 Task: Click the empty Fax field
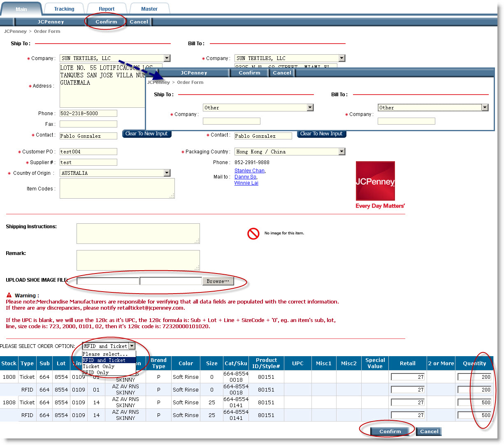(88, 124)
